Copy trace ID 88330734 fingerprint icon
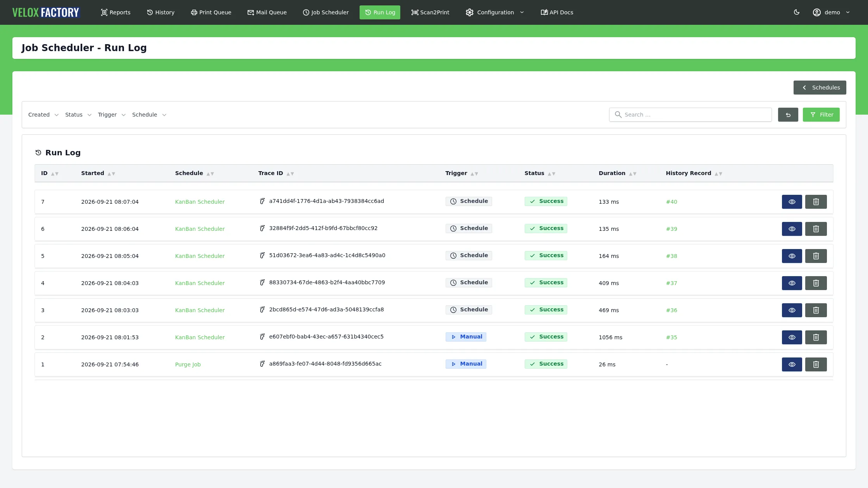Image resolution: width=868 pixels, height=488 pixels. [x=262, y=282]
